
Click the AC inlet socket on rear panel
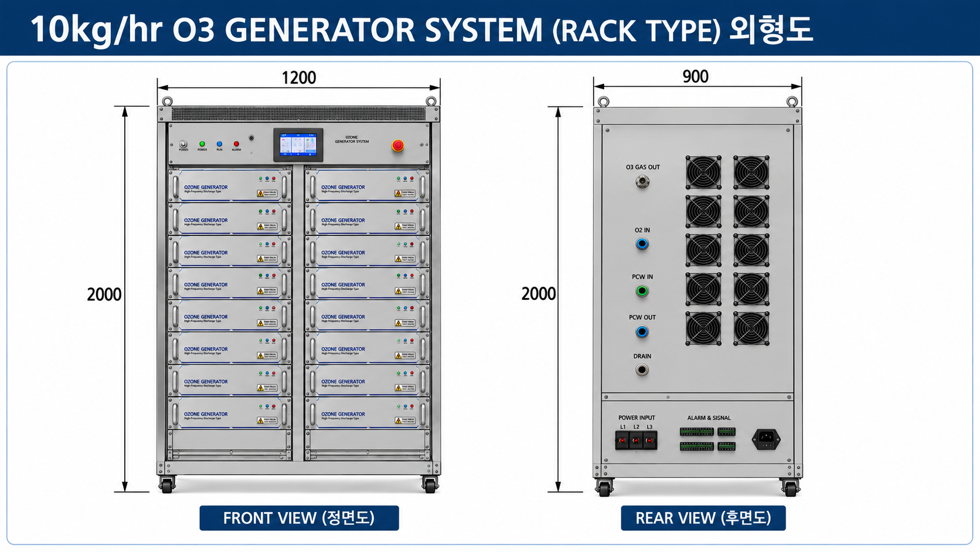click(766, 439)
